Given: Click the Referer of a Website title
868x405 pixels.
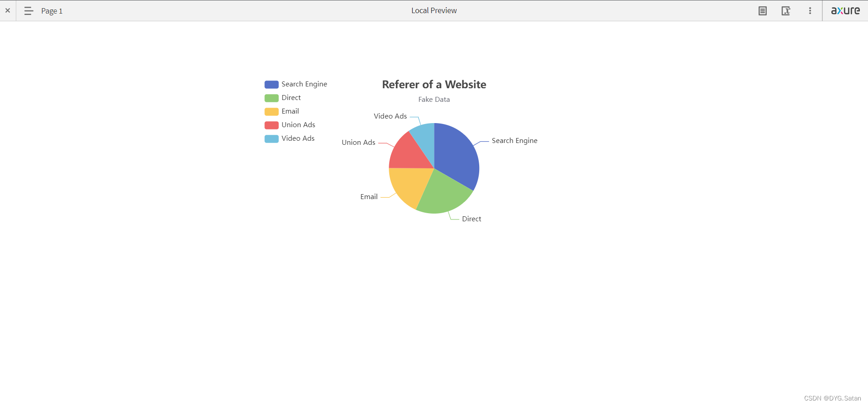Looking at the screenshot, I should pos(434,85).
